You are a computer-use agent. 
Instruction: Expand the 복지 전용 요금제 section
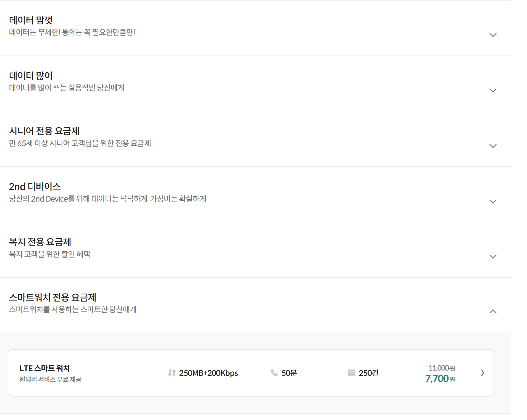click(493, 257)
